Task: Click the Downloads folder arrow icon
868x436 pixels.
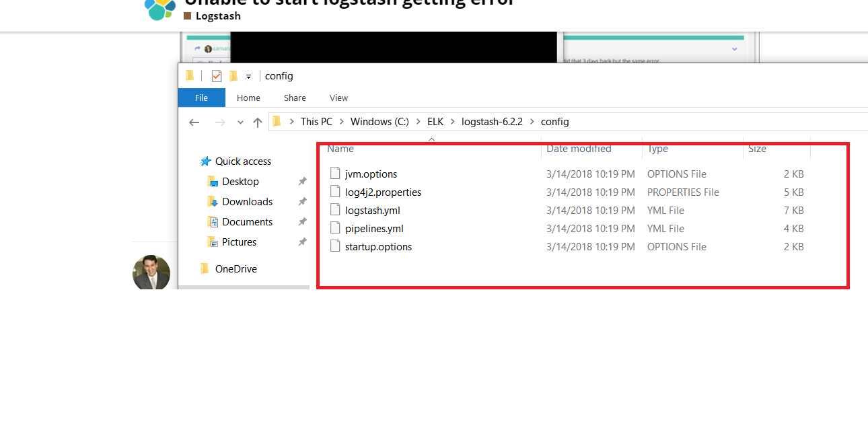Action: tap(213, 202)
